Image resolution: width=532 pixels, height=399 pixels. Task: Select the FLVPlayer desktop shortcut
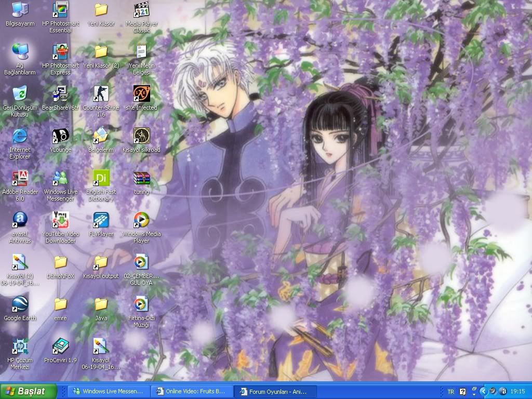click(101, 224)
